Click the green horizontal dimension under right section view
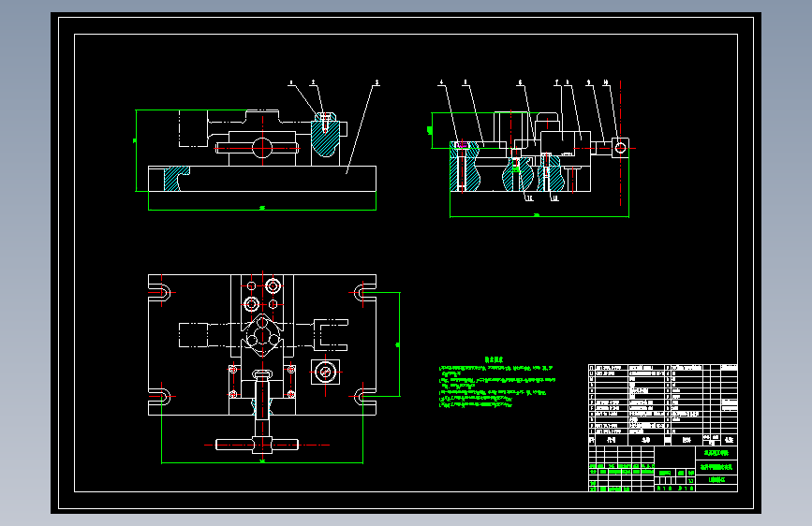Image resolution: width=812 pixels, height=526 pixels. pos(539,214)
